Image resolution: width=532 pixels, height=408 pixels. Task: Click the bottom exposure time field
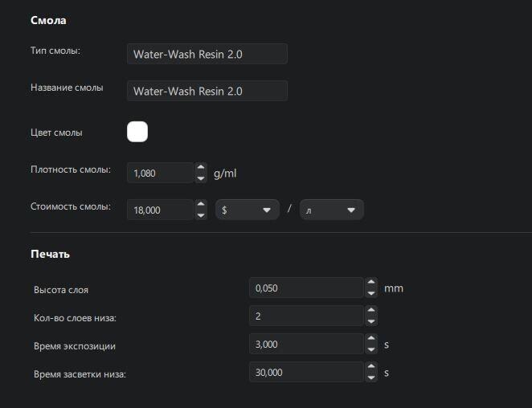(306, 373)
